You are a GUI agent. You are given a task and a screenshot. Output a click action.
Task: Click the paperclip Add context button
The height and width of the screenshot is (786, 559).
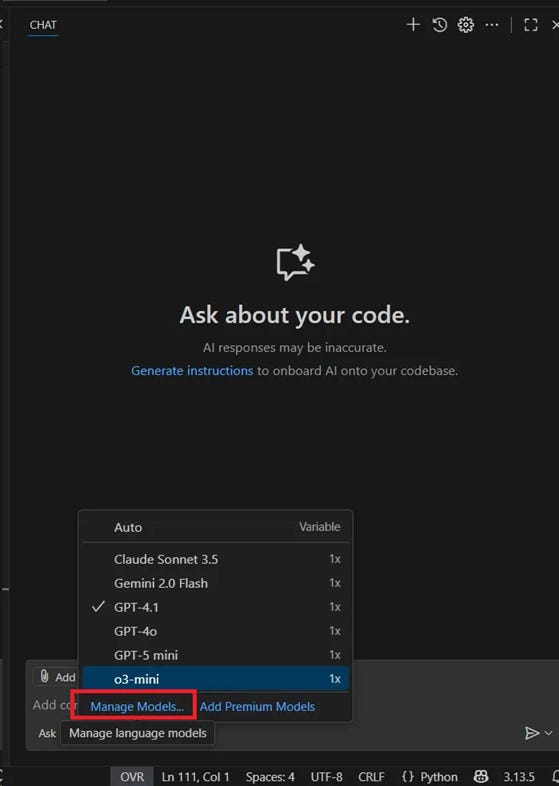[x=56, y=677]
